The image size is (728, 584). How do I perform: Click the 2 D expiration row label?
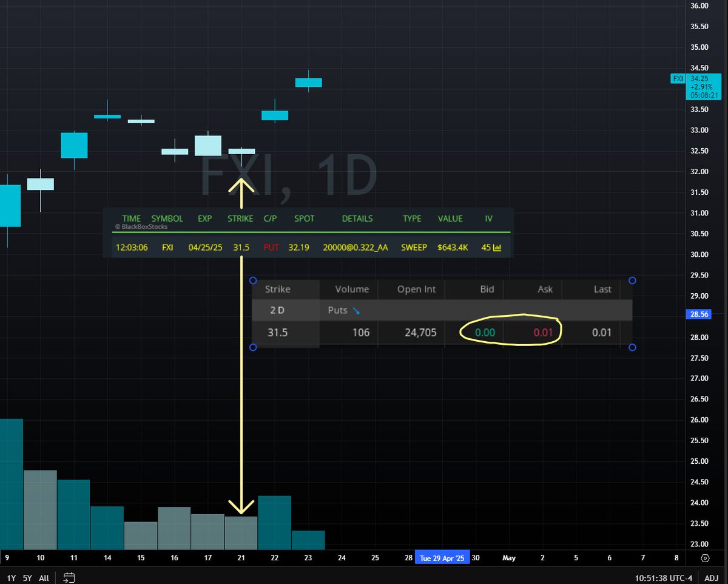coord(277,310)
